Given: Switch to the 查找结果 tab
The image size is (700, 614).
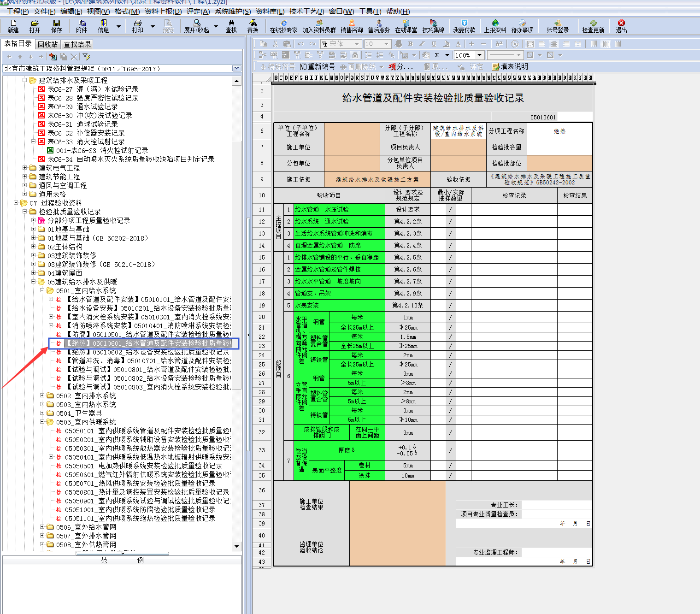Looking at the screenshot, I should (77, 44).
